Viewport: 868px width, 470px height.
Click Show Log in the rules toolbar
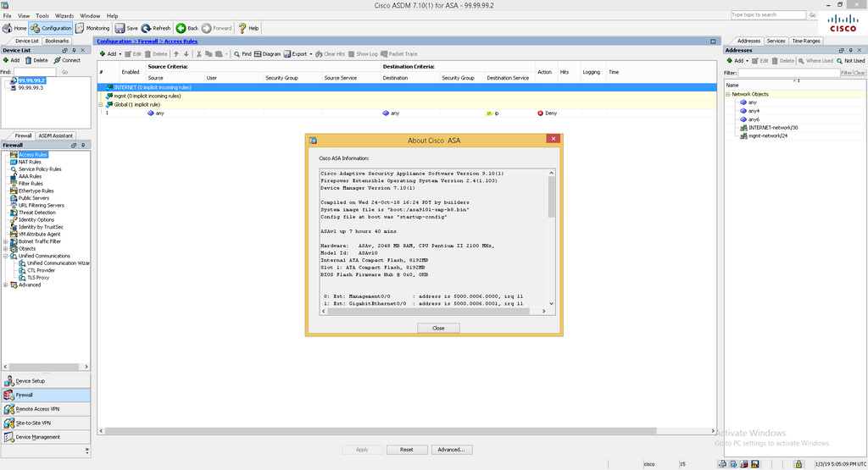[363, 54]
